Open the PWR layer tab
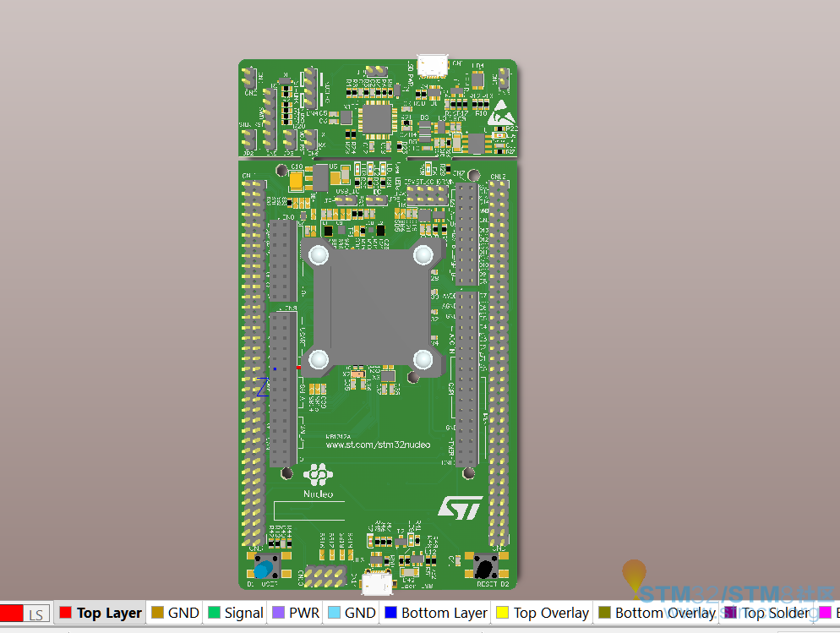The image size is (840, 633). (296, 613)
